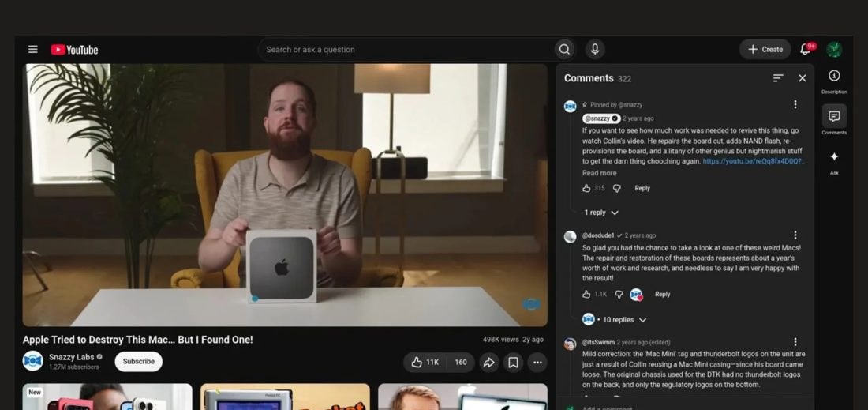Subscribe to Snazzy Labs
This screenshot has width=868, height=410.
pyautogui.click(x=138, y=361)
